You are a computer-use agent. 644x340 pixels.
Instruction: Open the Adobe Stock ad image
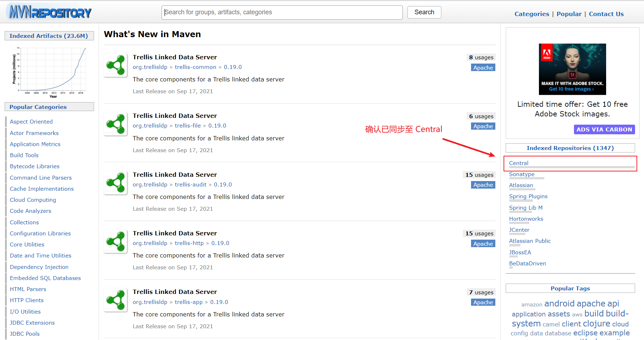point(573,69)
